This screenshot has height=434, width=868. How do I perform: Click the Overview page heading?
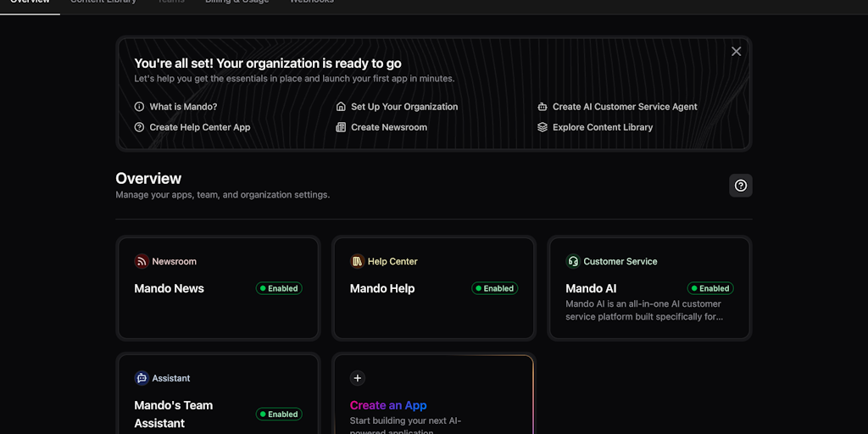click(x=148, y=178)
